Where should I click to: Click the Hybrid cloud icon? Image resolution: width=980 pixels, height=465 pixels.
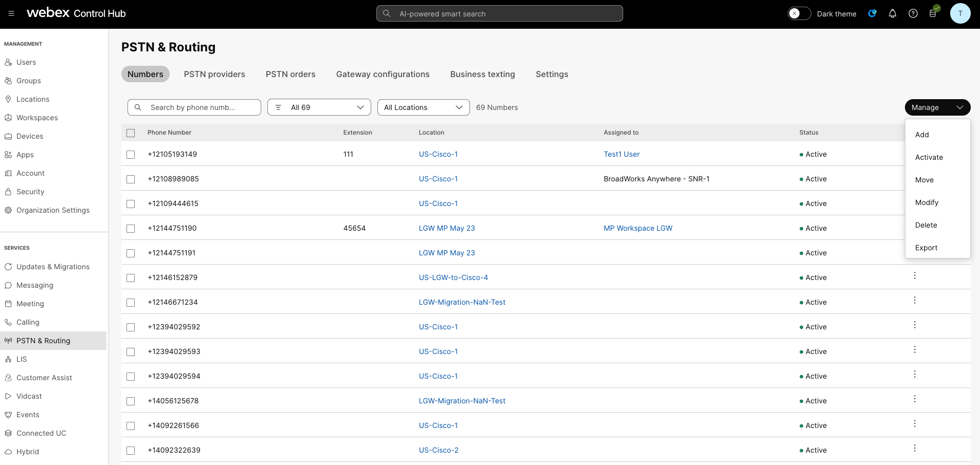pos(8,452)
